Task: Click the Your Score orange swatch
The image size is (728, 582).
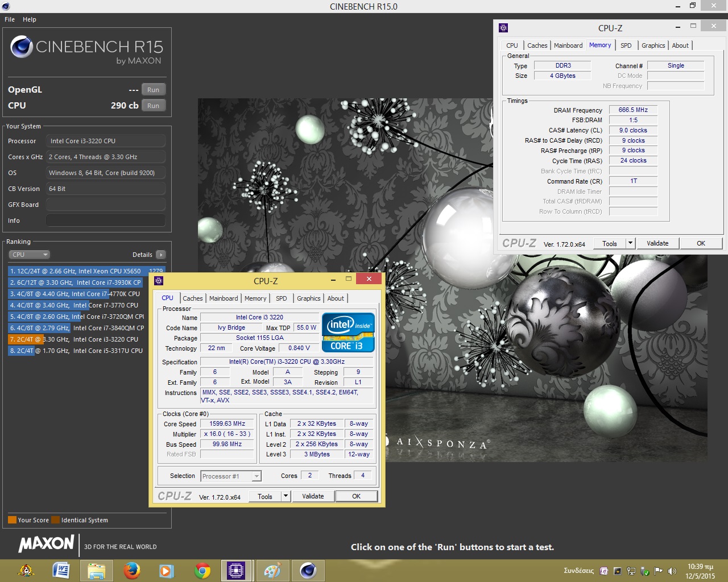Action: click(x=12, y=520)
